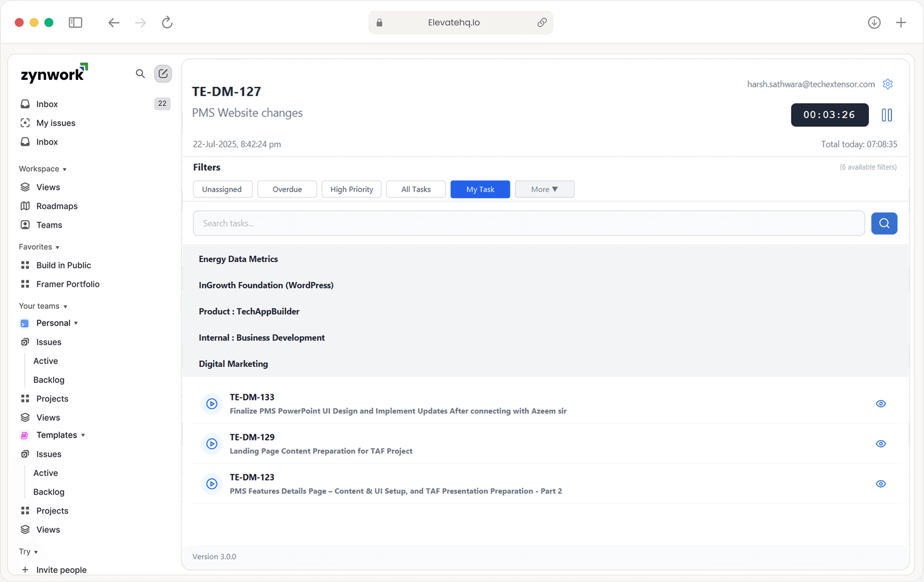This screenshot has height=582, width=924.
Task: Open search in the sidebar
Action: (x=140, y=73)
